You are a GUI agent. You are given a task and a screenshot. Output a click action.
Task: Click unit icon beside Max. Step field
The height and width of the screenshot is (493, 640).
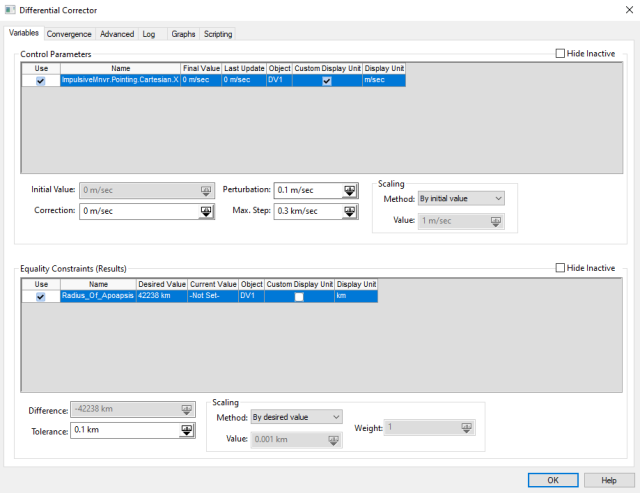349,211
